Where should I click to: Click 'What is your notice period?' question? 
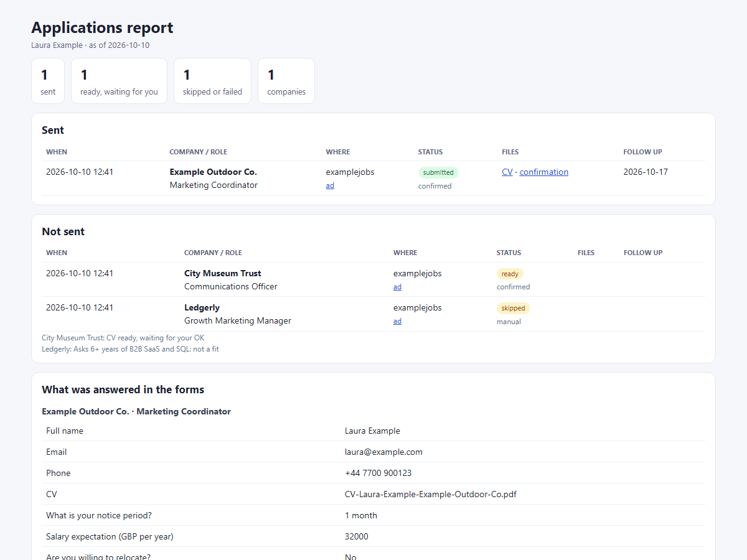click(x=99, y=516)
